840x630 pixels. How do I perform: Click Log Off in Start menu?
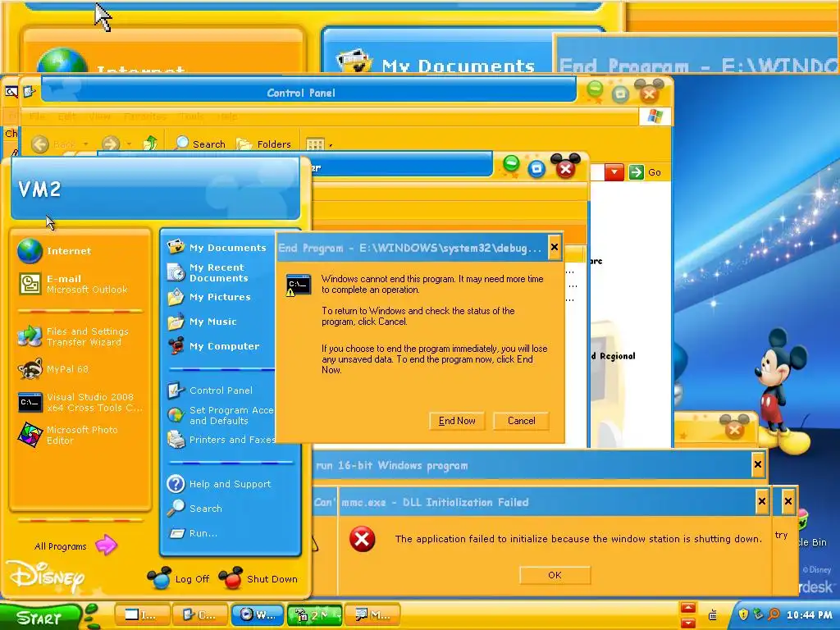point(178,578)
